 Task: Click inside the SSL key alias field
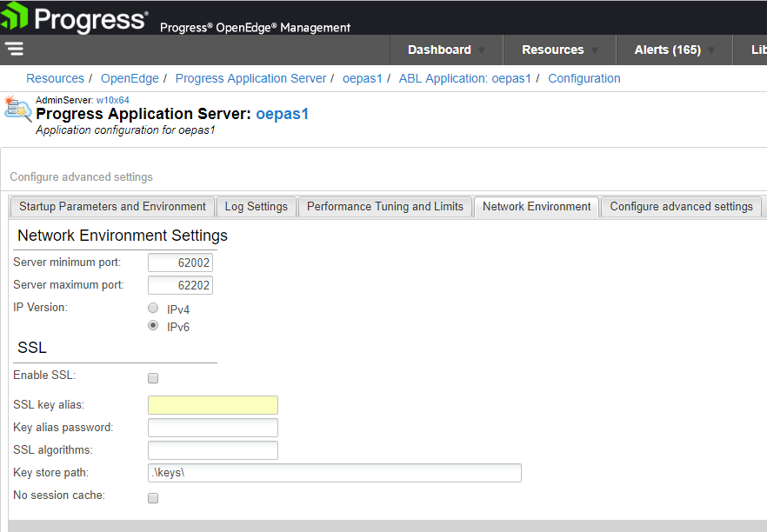(212, 404)
